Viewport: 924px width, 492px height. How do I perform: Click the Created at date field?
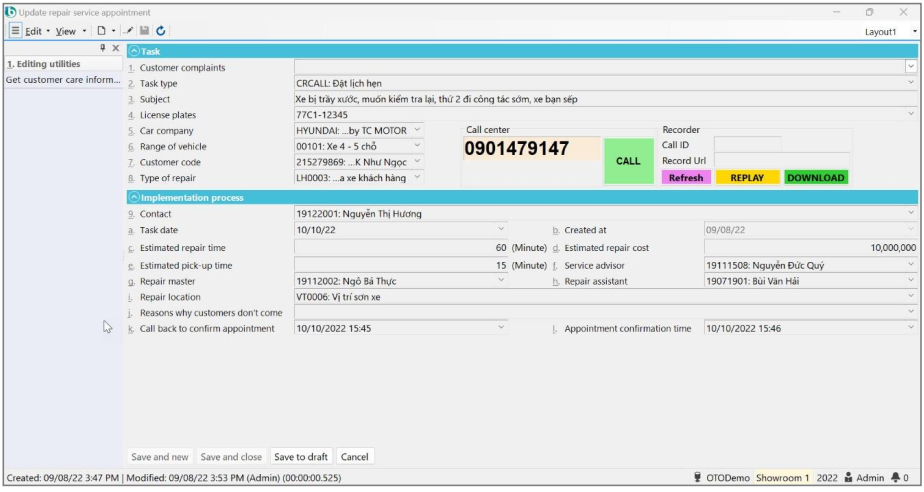pyautogui.click(x=810, y=230)
